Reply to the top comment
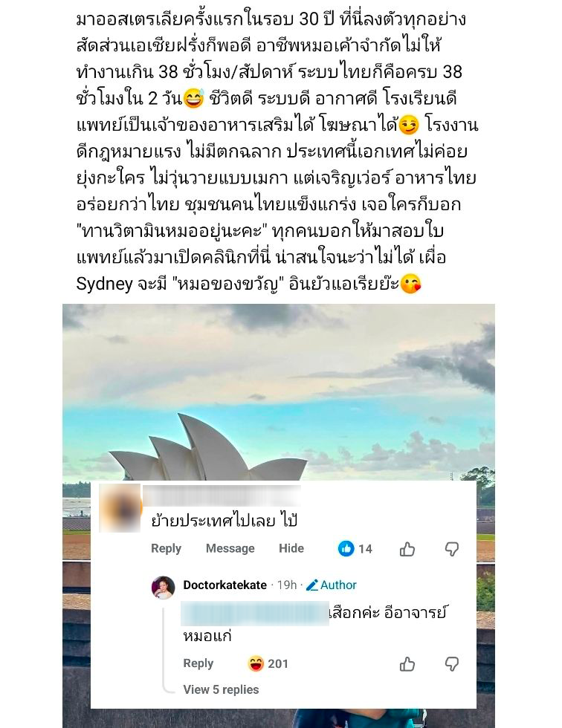 (166, 549)
